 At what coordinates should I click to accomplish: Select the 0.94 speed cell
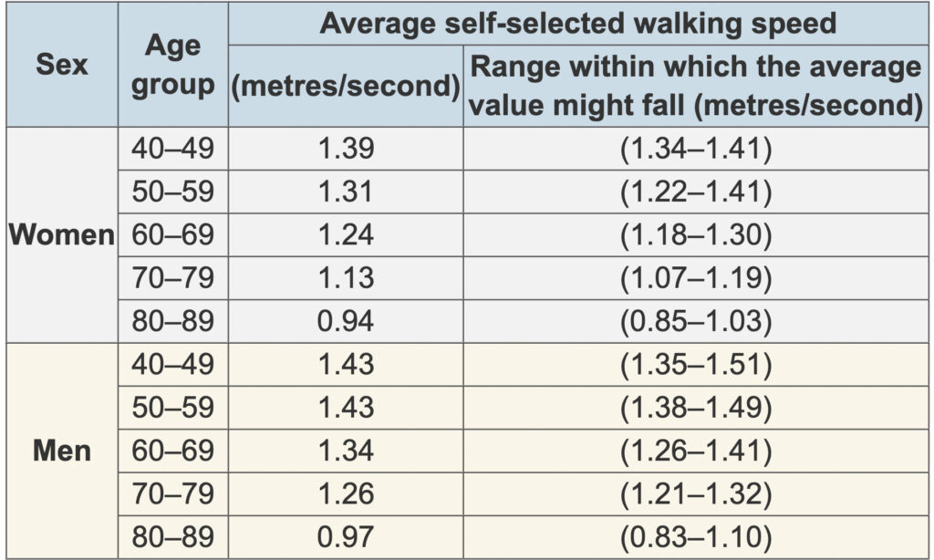coord(346,320)
